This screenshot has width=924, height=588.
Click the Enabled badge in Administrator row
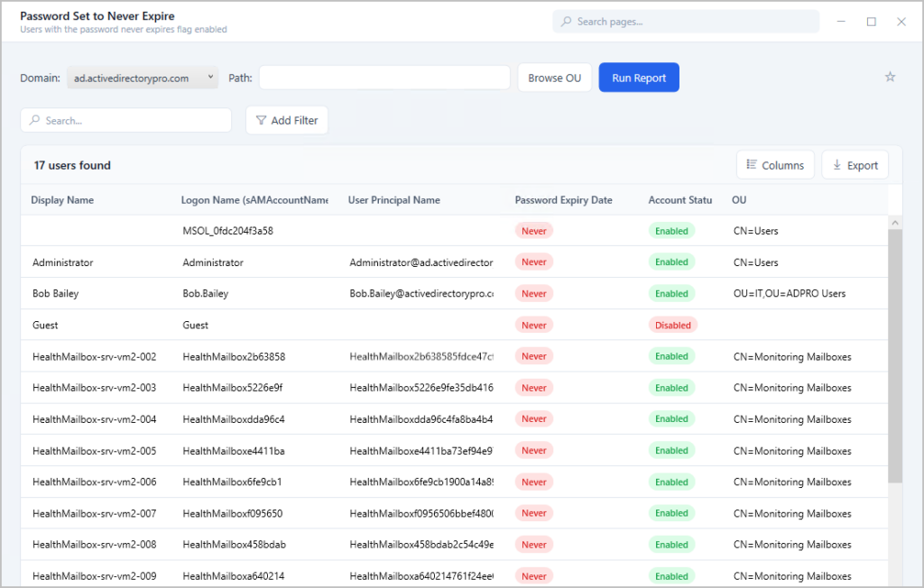(x=671, y=262)
